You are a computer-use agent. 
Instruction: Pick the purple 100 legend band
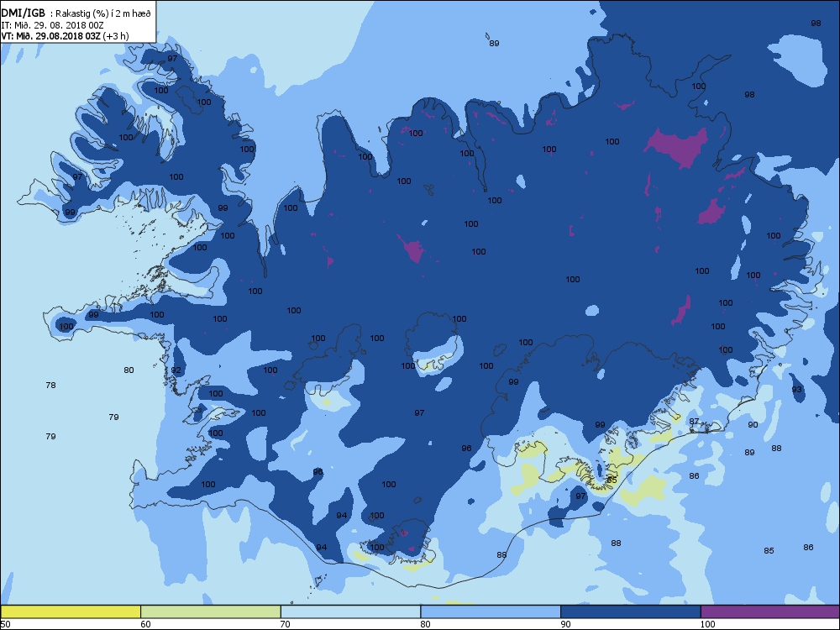pyautogui.click(x=770, y=612)
